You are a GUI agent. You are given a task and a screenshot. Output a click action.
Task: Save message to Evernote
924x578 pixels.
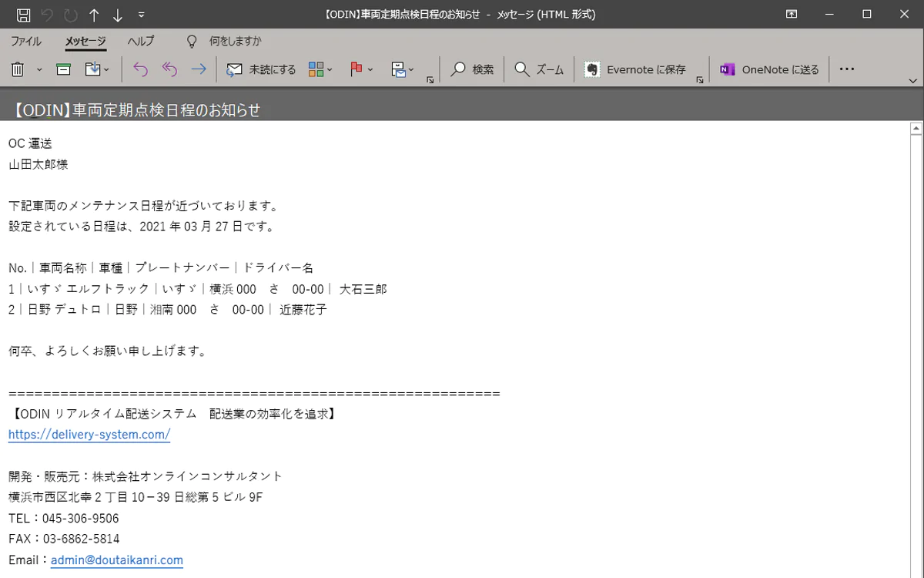point(635,69)
